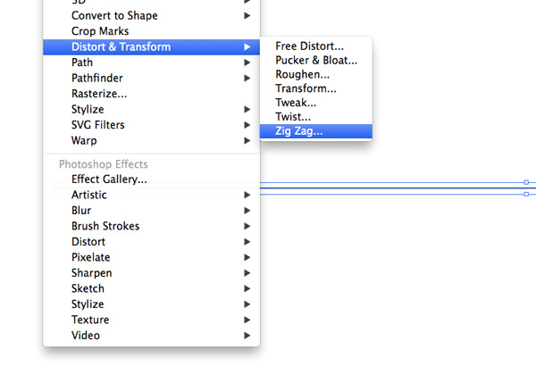Choose Pucker & Bloat effect

316,60
